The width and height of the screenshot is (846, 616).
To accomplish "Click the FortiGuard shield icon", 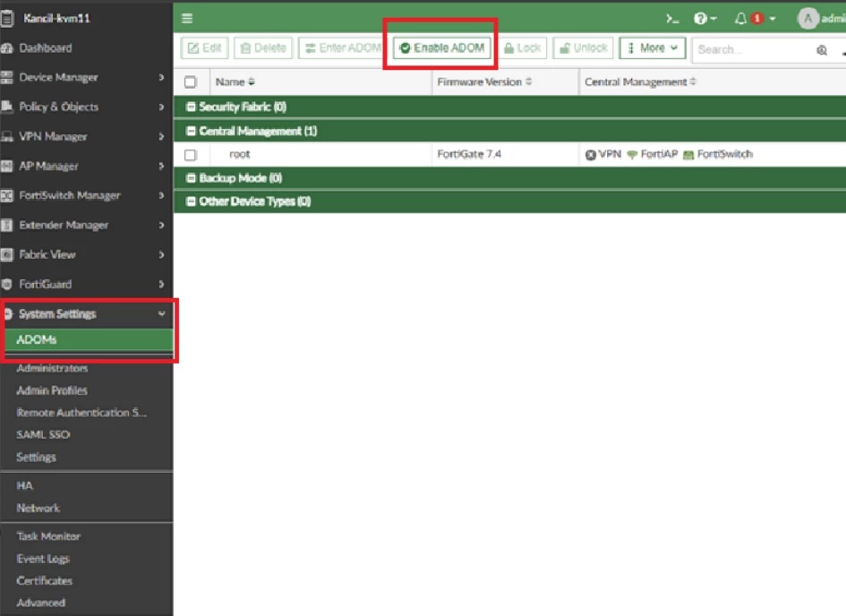I will 6,284.
